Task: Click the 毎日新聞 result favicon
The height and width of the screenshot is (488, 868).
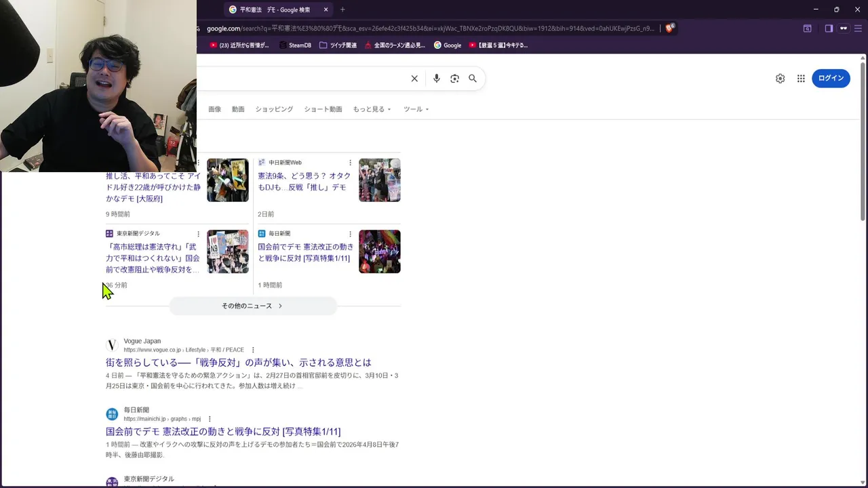Action: 112,414
